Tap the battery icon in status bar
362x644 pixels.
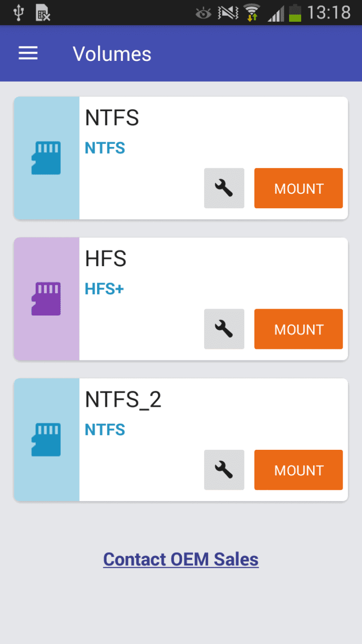coord(294,13)
